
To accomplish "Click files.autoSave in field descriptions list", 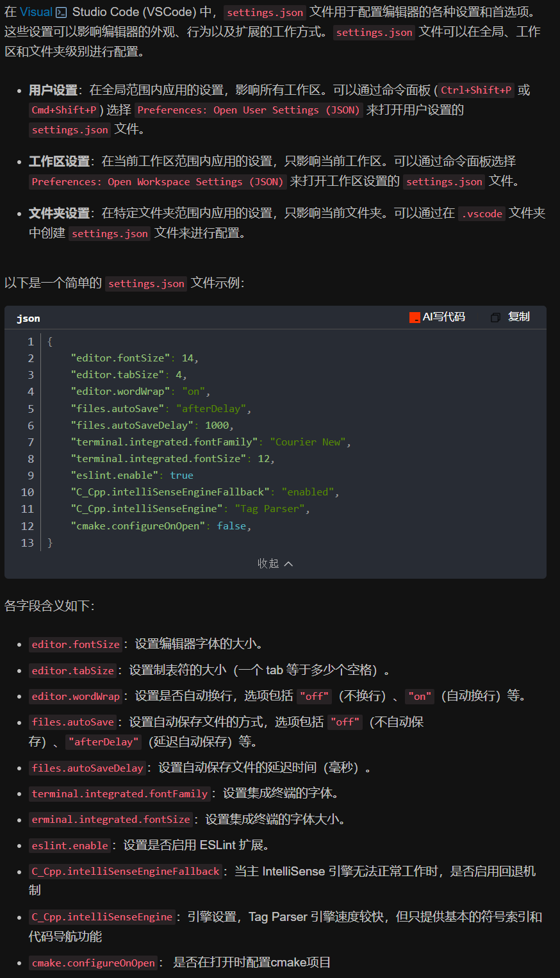I will click(x=73, y=722).
